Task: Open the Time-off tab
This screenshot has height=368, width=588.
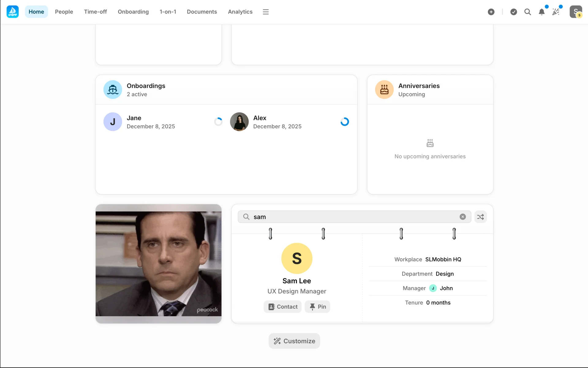Action: click(x=95, y=12)
